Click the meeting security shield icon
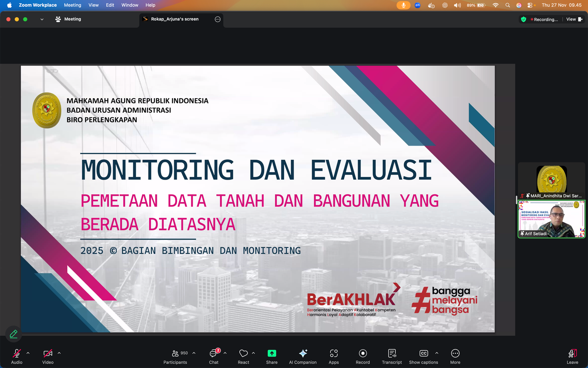The image size is (588, 368). (523, 19)
